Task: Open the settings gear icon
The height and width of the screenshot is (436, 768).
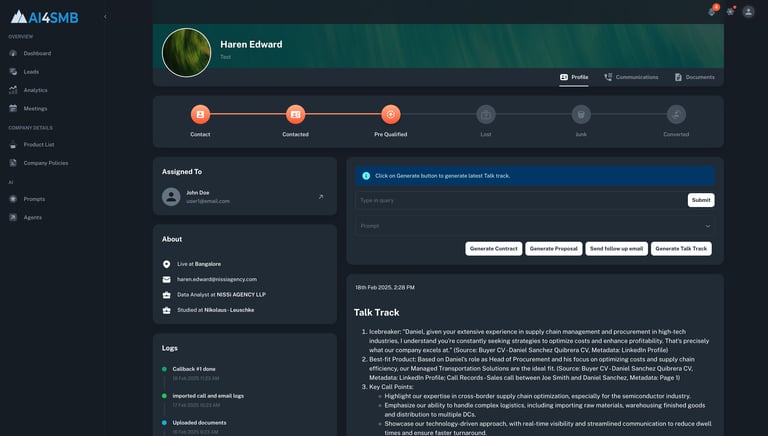Action: click(x=730, y=11)
